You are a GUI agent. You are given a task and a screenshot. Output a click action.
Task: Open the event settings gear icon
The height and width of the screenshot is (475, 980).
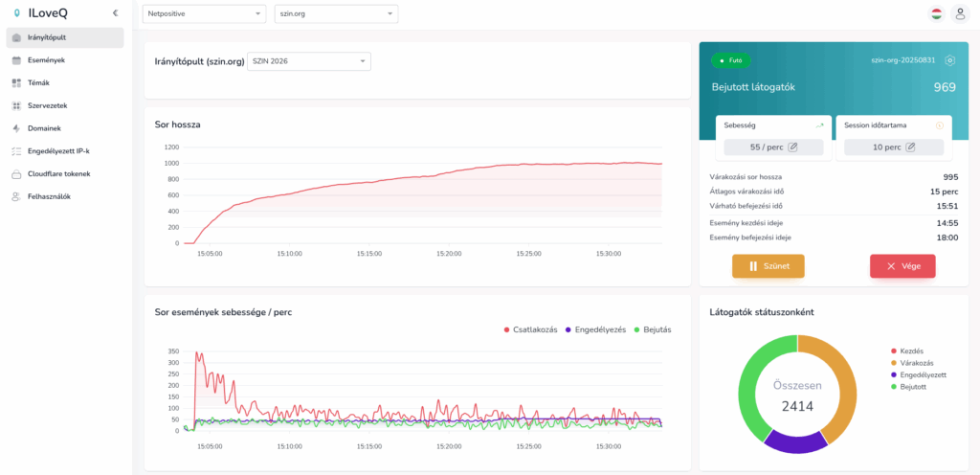click(949, 60)
